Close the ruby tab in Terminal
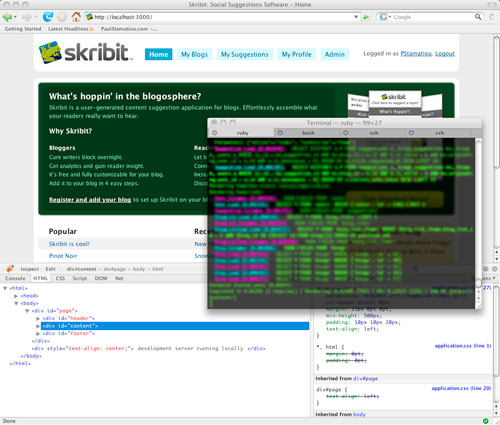 click(215, 133)
